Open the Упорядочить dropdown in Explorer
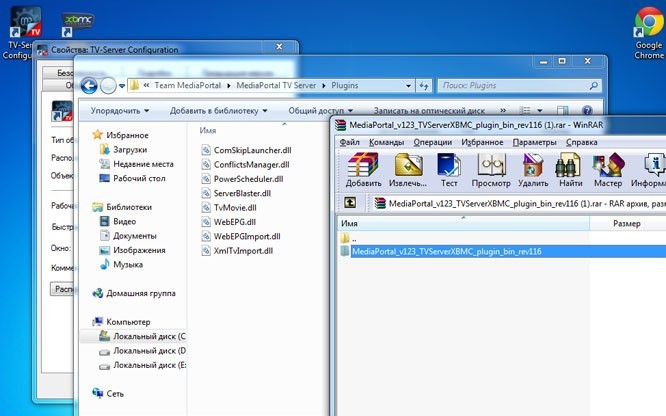The width and height of the screenshot is (666, 416). tap(123, 110)
